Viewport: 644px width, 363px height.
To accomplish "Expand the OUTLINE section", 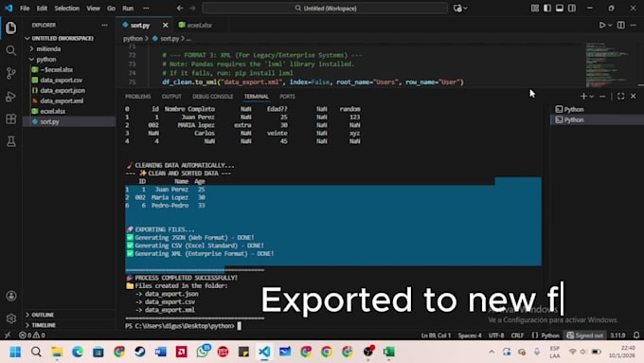I will point(43,315).
